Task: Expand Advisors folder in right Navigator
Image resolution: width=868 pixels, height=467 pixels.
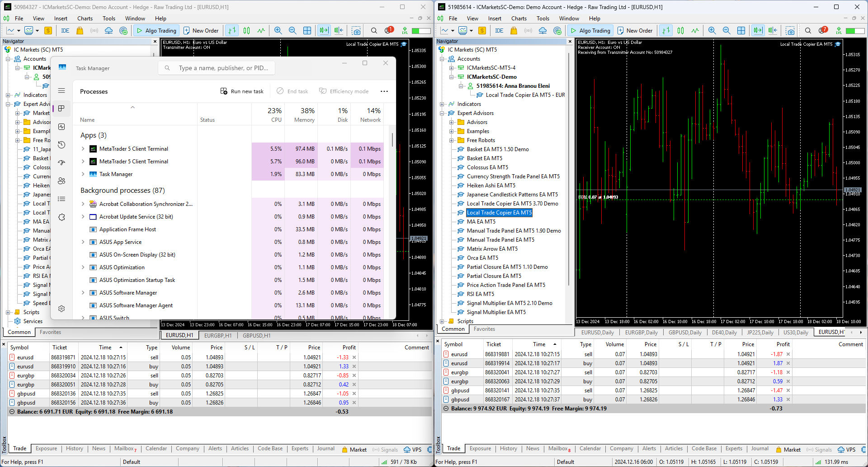Action: [x=451, y=122]
